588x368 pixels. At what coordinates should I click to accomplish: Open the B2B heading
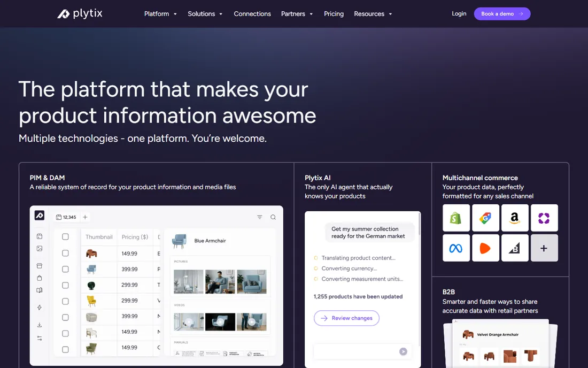[x=448, y=292]
